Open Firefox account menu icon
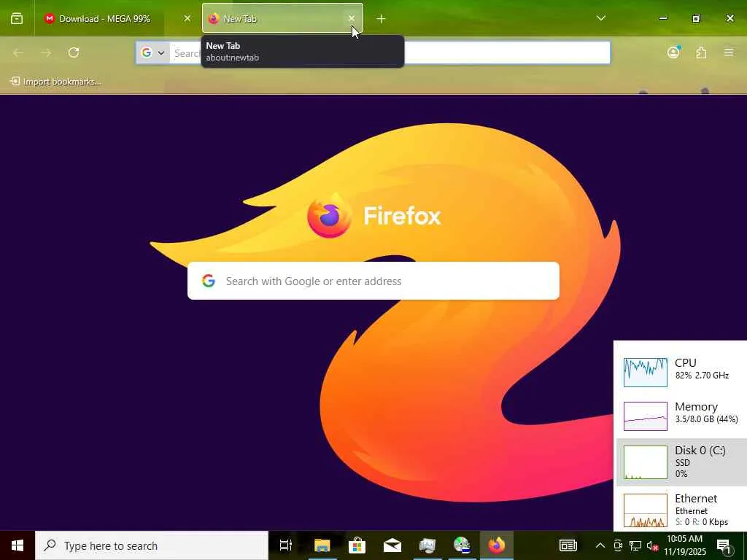 click(673, 52)
